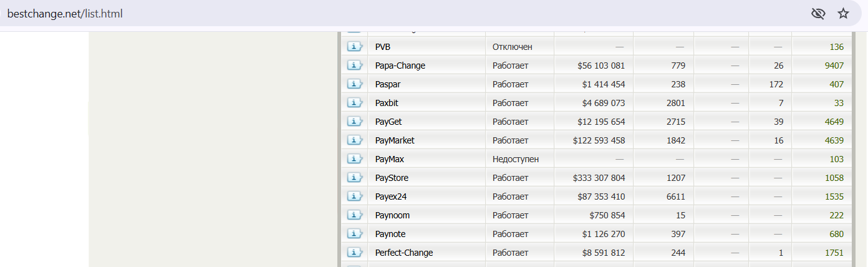Click the 9407 reviews count for Papa-Change
The image size is (868, 267).
pos(834,66)
